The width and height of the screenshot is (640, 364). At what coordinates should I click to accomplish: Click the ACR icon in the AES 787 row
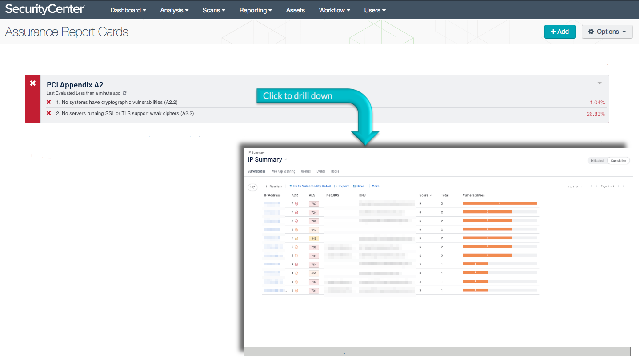(x=296, y=204)
